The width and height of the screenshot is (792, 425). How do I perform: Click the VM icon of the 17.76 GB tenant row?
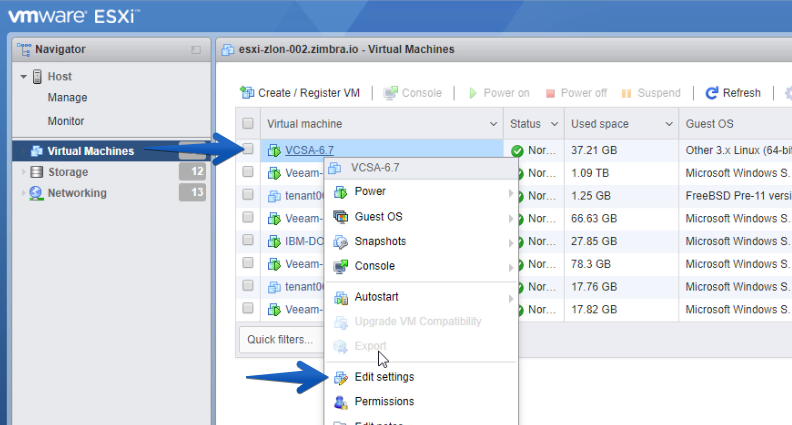click(x=274, y=287)
